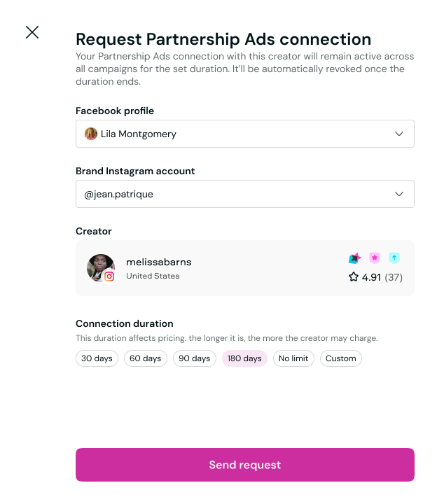
Task: Click the blue and pink star badge
Action: (354, 258)
